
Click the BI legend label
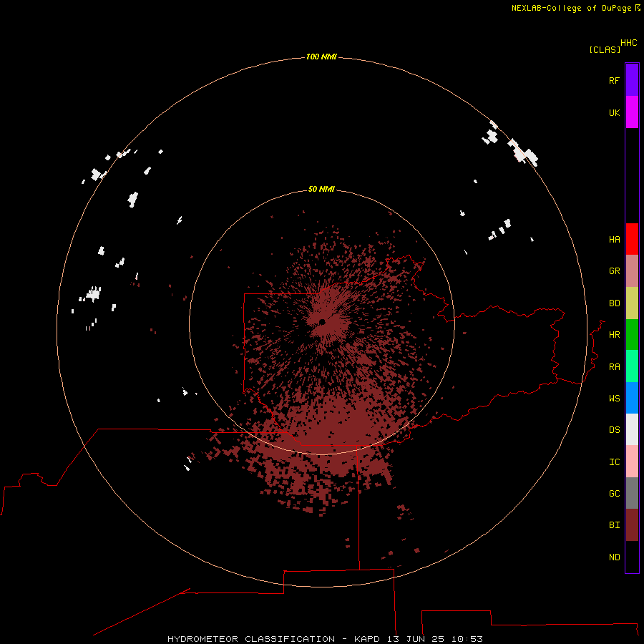(x=614, y=525)
